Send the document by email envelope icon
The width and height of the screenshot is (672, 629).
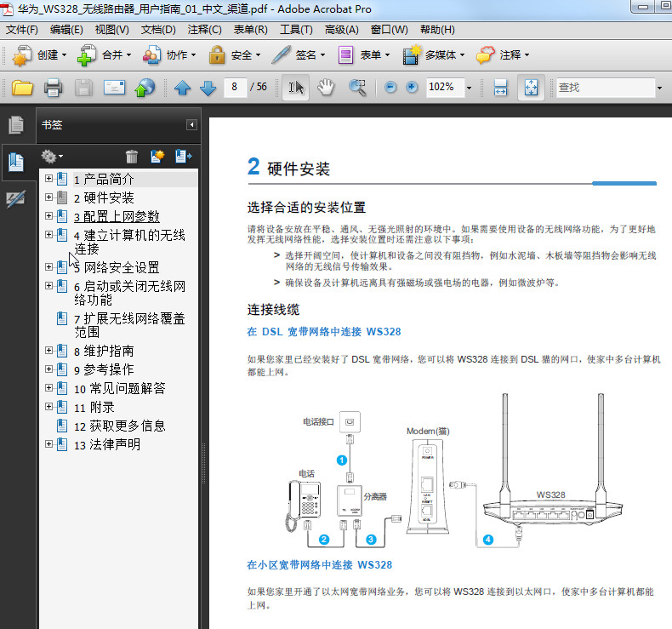click(x=115, y=88)
